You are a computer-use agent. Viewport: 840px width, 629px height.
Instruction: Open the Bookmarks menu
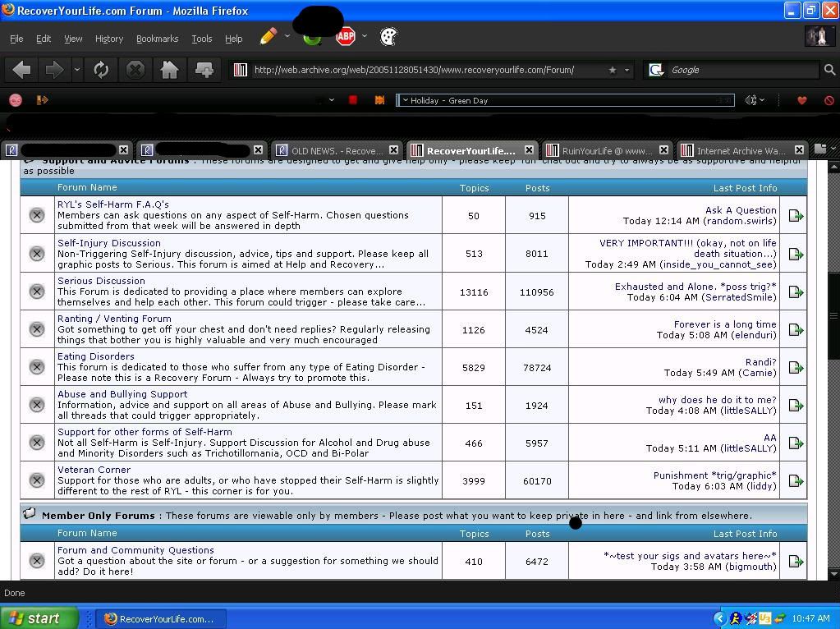157,39
